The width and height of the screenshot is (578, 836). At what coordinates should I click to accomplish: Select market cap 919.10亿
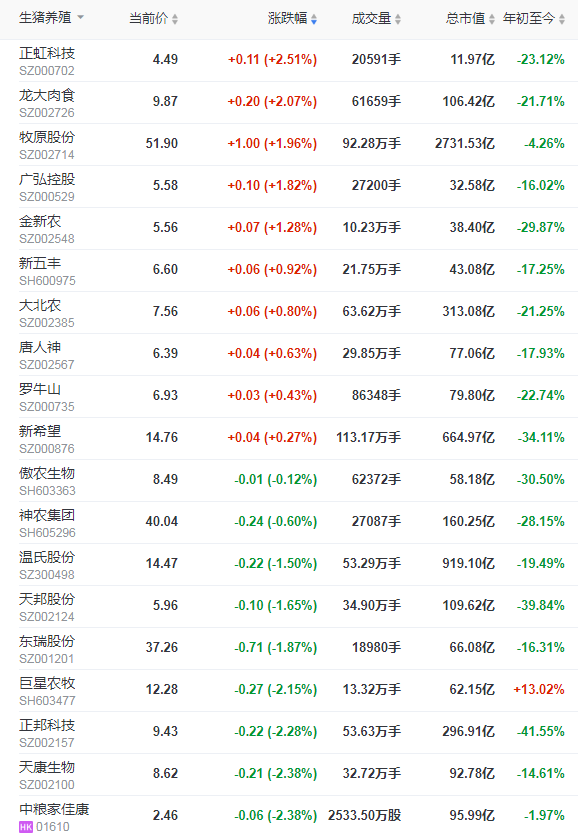[x=468, y=564]
